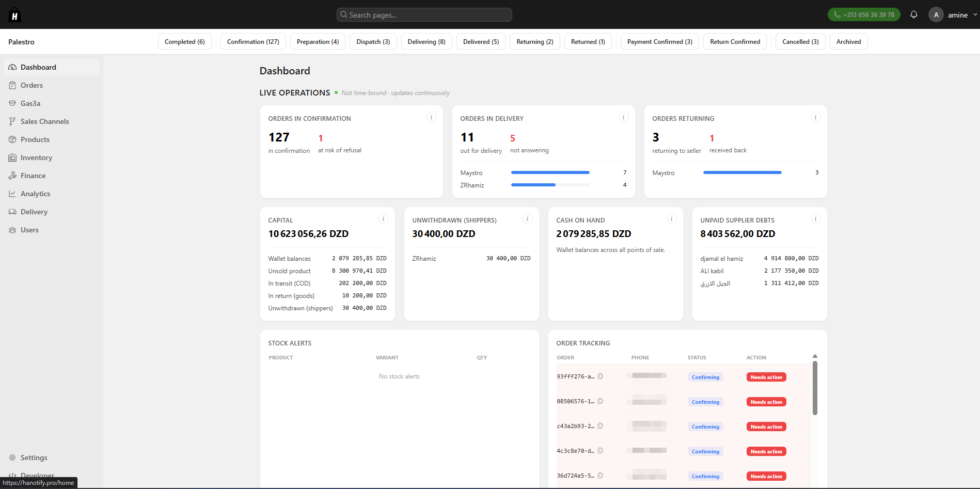This screenshot has height=489, width=980.
Task: Open Settings from the sidebar
Action: [x=52, y=458]
